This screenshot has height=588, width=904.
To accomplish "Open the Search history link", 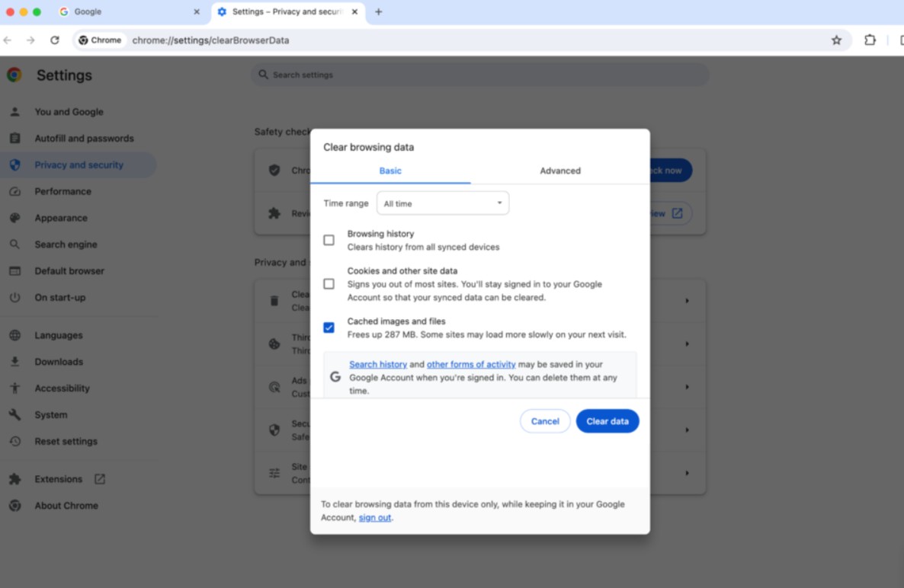I will pos(378,364).
